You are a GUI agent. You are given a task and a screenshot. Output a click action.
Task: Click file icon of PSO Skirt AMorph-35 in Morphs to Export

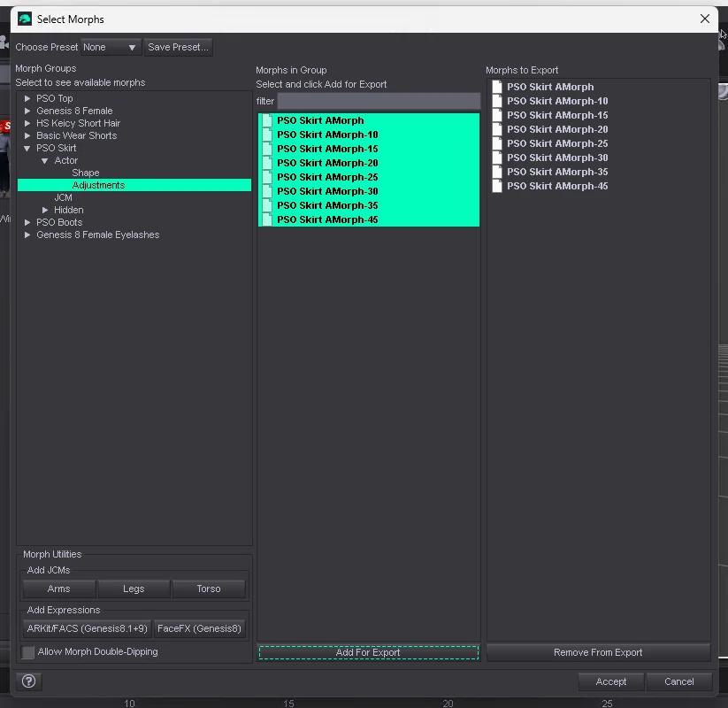(497, 172)
